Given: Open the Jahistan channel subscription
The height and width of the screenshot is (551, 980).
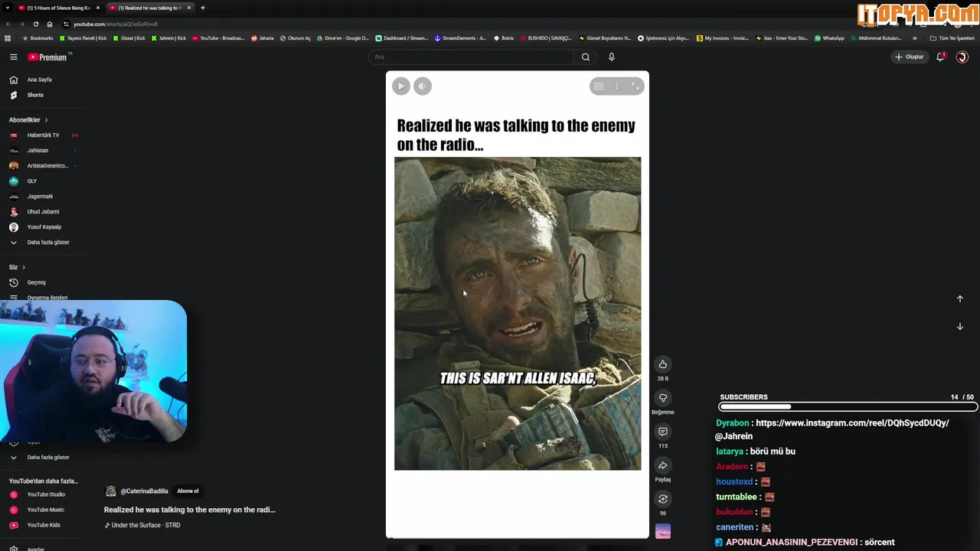Looking at the screenshot, I should pyautogui.click(x=38, y=151).
